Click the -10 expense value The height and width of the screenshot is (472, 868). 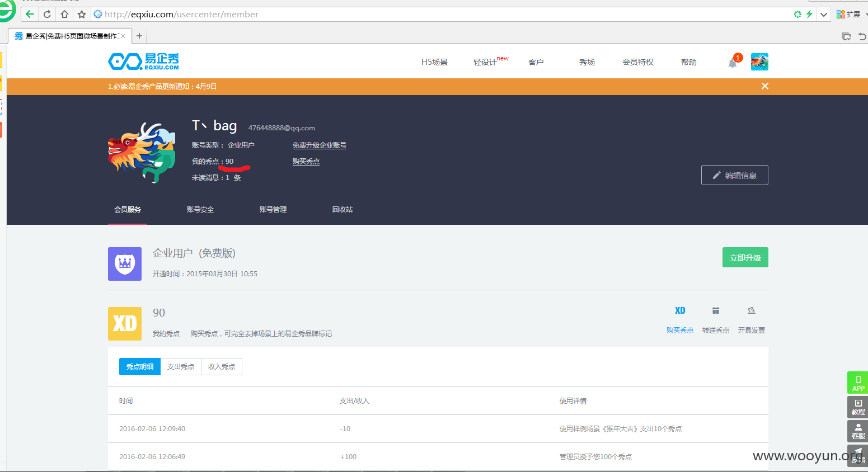[x=345, y=429]
